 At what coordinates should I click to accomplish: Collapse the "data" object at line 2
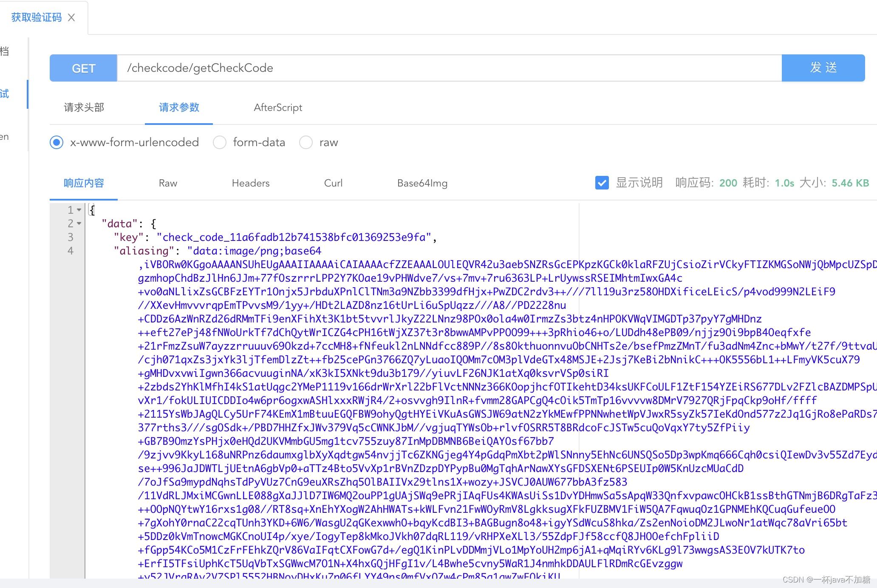[x=79, y=223]
